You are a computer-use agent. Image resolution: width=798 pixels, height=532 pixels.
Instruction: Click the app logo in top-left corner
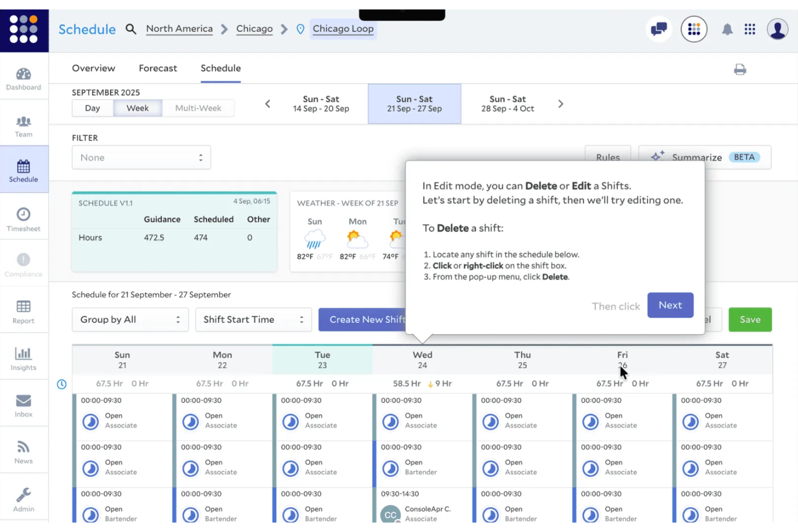coord(24,29)
